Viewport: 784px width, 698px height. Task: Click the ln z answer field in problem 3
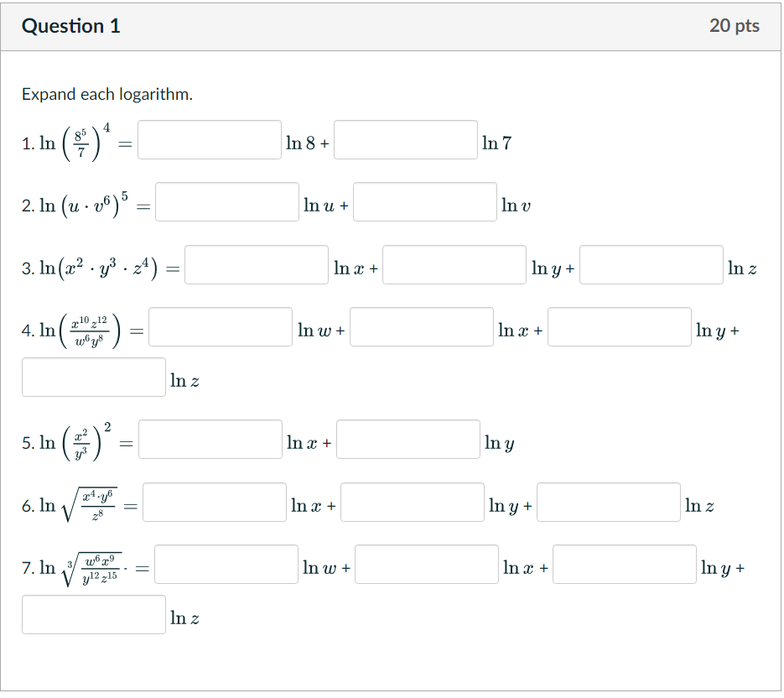652,264
